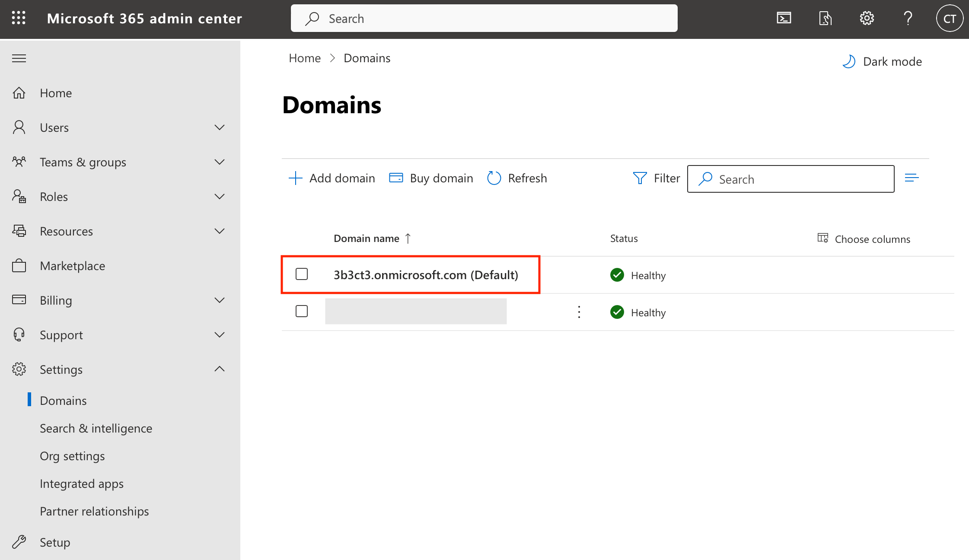Open more actions dots for second domain
Screen dimensions: 969x560
tap(579, 312)
